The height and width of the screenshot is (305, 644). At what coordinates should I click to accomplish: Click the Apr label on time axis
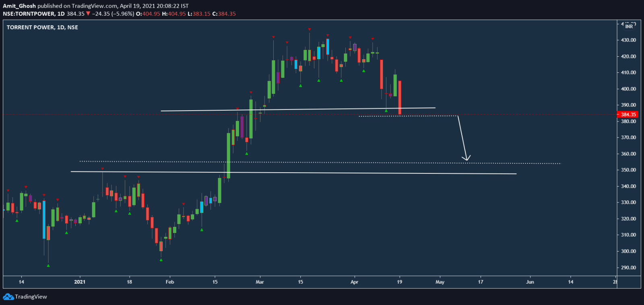point(354,282)
